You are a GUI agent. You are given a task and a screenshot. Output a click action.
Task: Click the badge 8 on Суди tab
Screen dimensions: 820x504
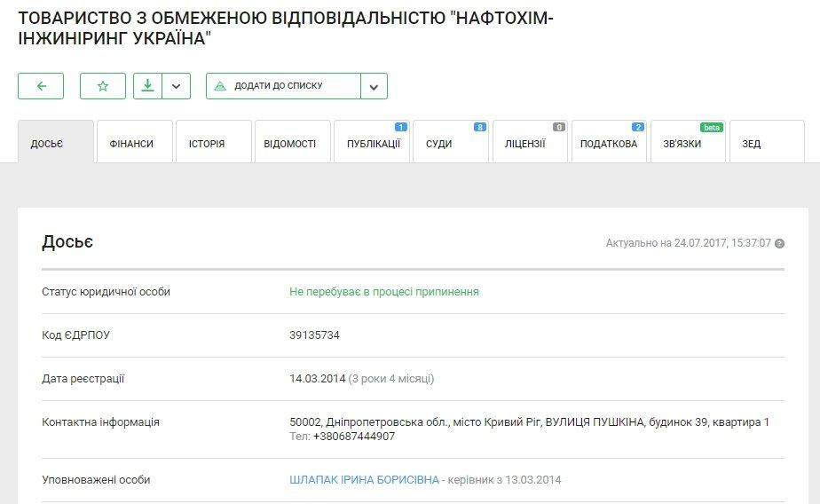(479, 127)
